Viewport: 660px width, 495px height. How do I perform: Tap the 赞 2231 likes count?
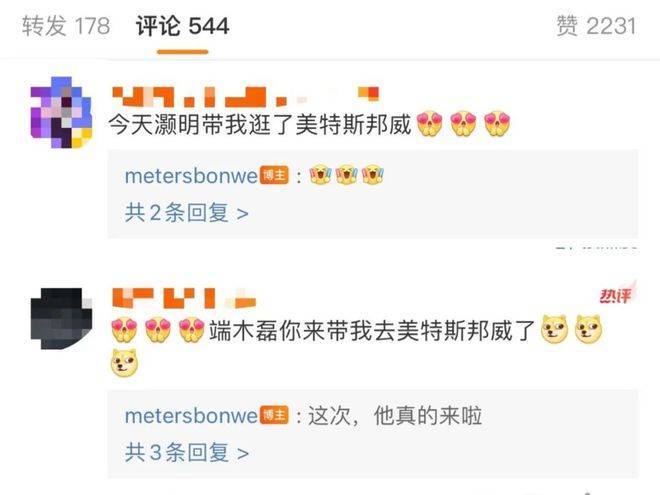click(x=596, y=26)
